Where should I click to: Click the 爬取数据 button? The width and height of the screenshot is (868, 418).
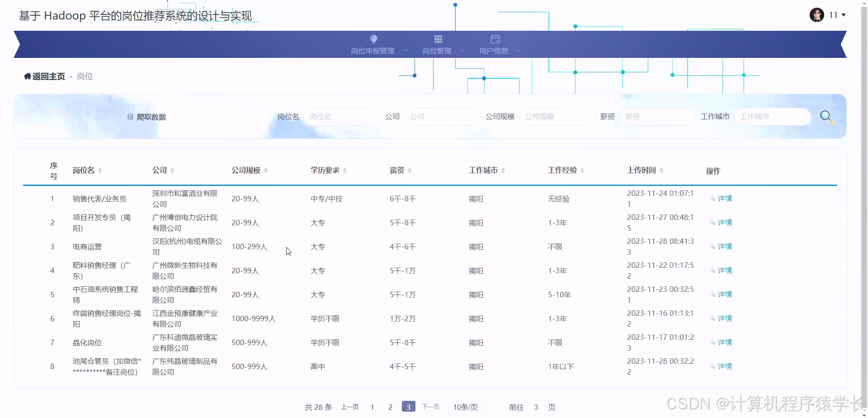click(146, 117)
